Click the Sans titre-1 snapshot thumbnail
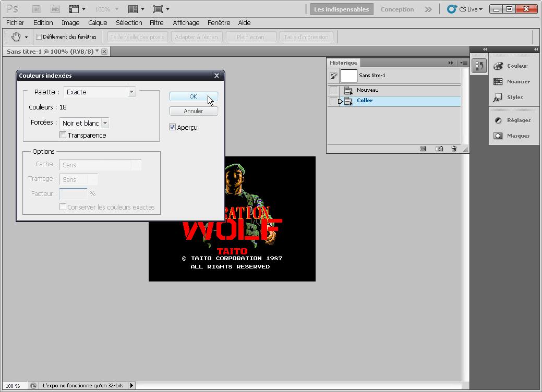This screenshot has width=542, height=392. tap(349, 76)
